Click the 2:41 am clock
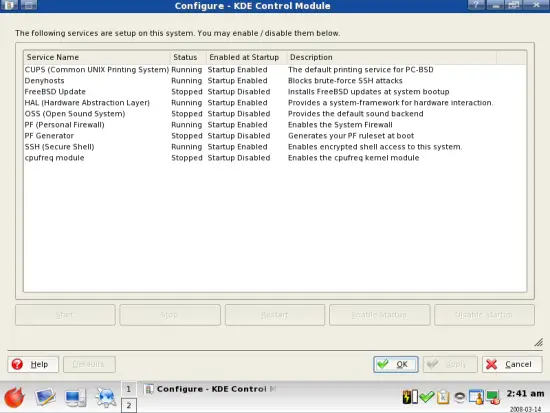550x413 pixels. pos(525,394)
